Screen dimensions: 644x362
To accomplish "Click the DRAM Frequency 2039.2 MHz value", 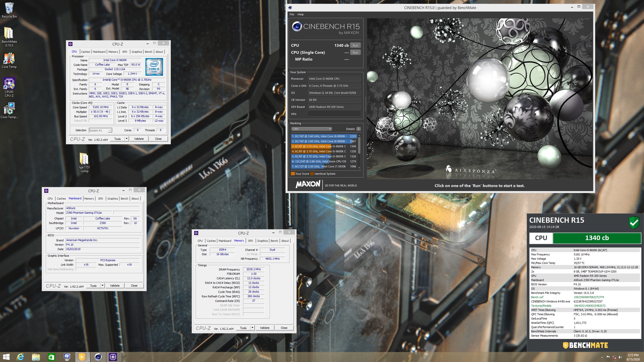I will pos(254,269).
